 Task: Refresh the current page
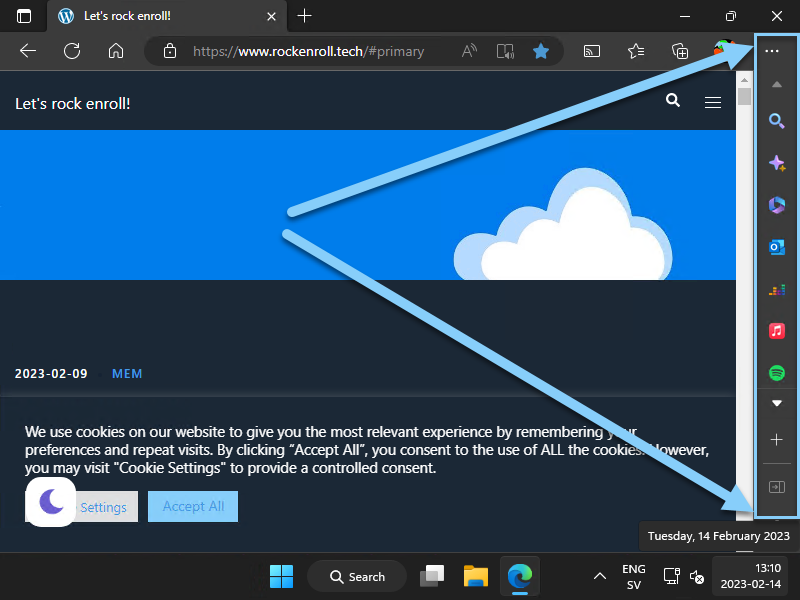pos(72,51)
